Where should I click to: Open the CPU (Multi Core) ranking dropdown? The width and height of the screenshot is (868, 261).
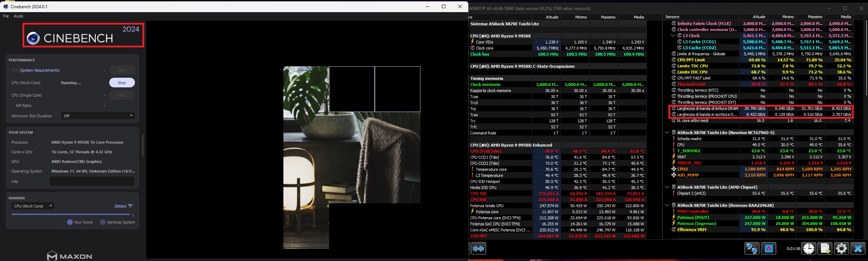tap(33, 206)
